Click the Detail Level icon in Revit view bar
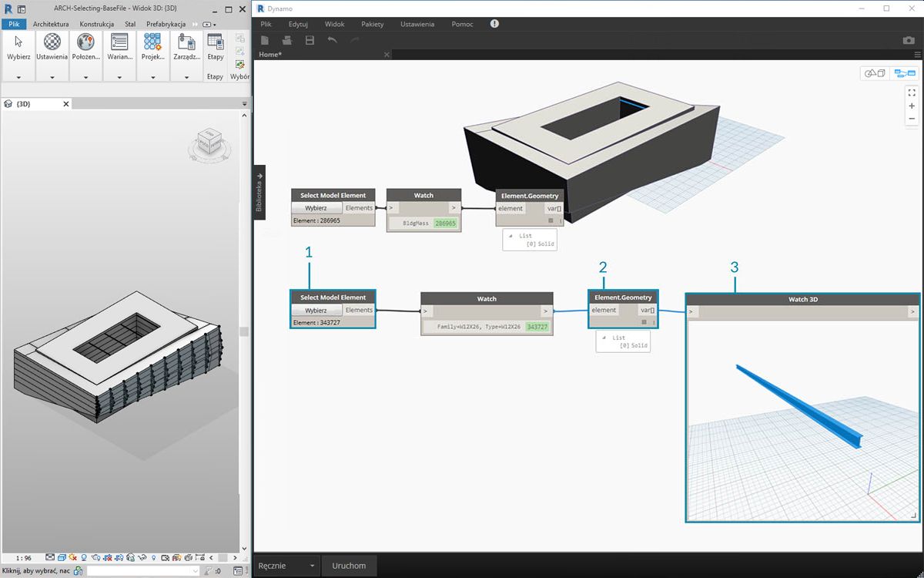 coord(50,557)
